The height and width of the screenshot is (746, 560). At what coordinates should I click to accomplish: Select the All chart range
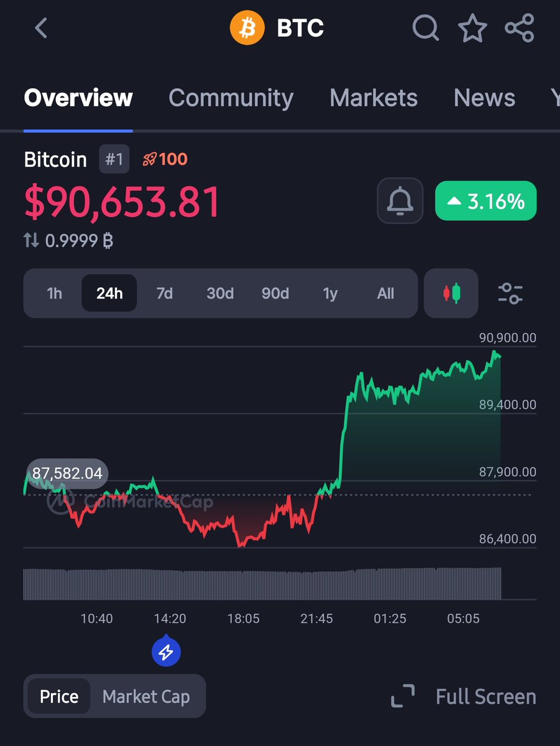tap(385, 293)
